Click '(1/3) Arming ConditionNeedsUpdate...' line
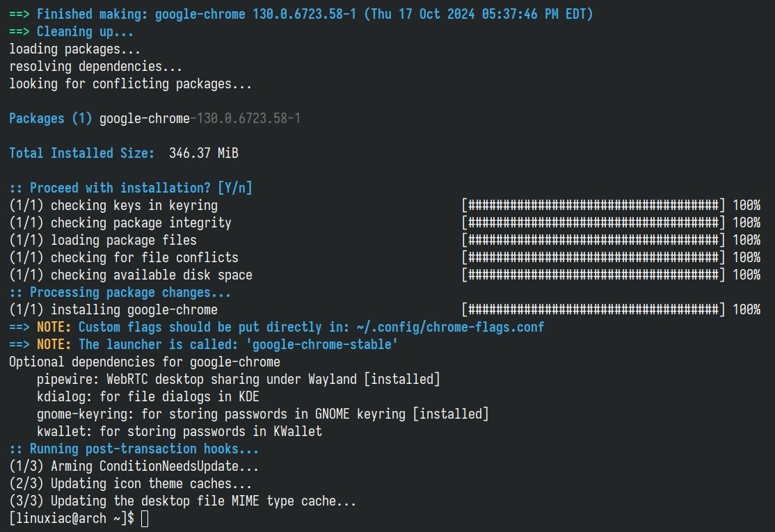The image size is (775, 532). (x=134, y=466)
